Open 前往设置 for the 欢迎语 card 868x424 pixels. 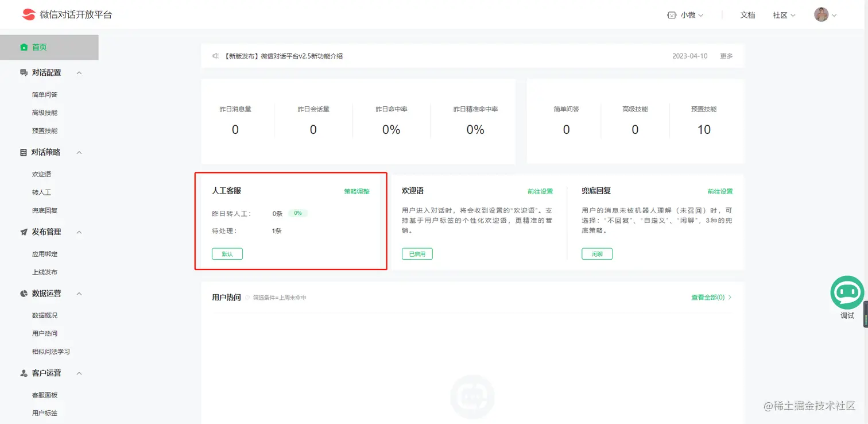click(x=540, y=191)
